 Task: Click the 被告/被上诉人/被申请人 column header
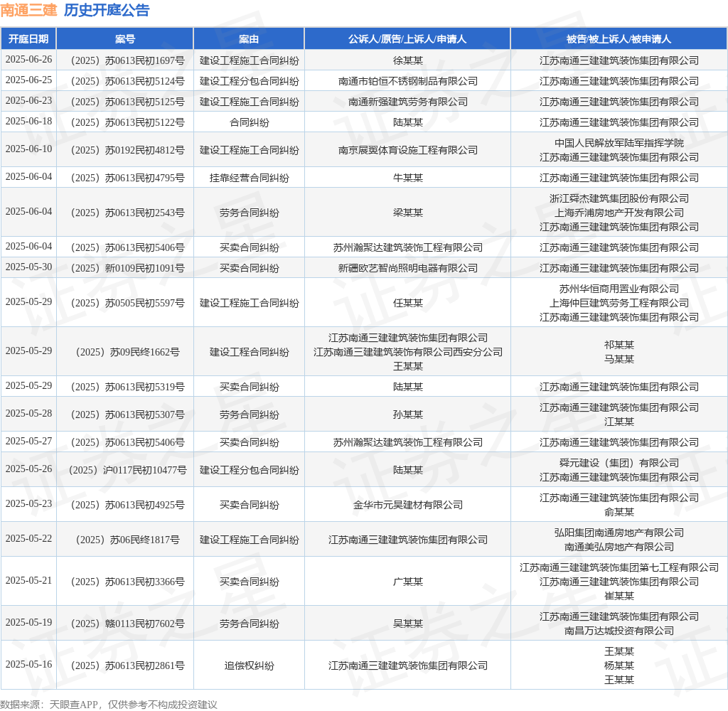click(619, 39)
